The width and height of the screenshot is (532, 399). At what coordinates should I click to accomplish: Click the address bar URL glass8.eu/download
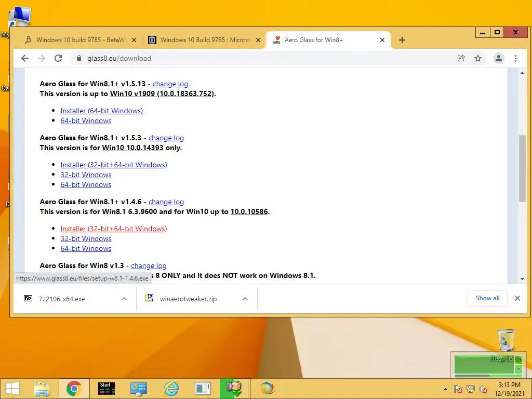(119, 58)
